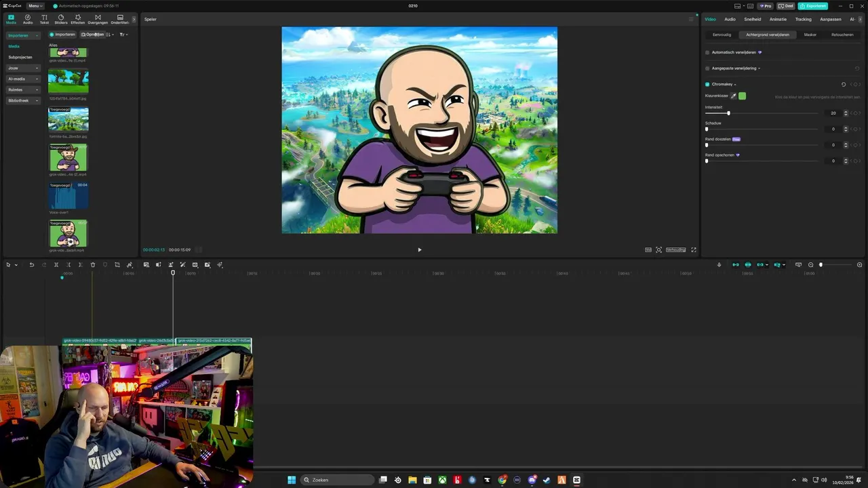Open the Masker sub-tab
This screenshot has height=488, width=868.
point(810,35)
